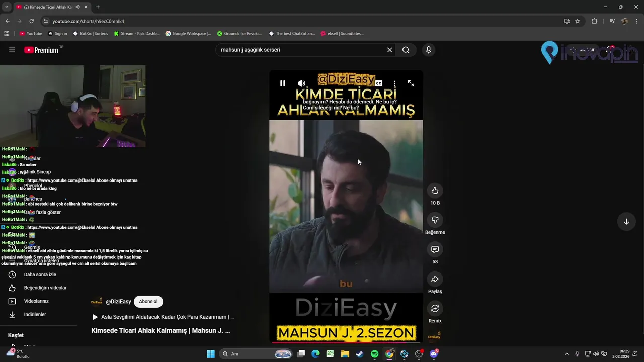Open the weather widget 5°C Bulutlu
Screen dimensions: 644x362
coord(19,354)
